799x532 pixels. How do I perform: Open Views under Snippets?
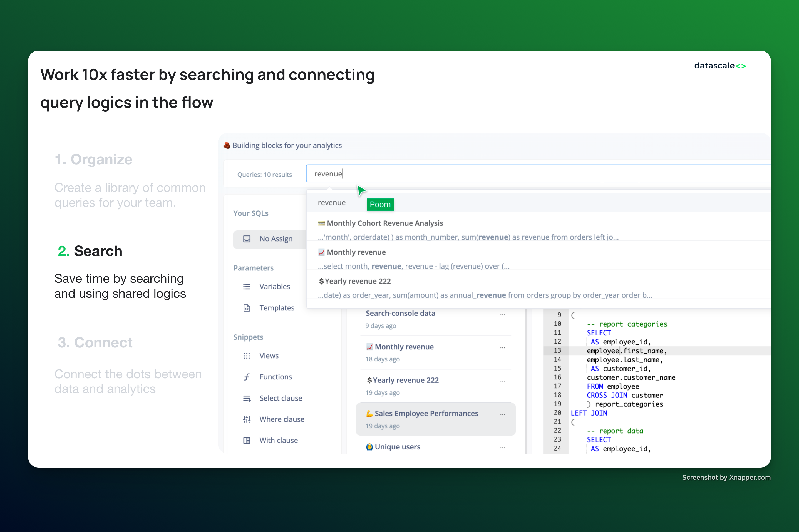pyautogui.click(x=269, y=356)
